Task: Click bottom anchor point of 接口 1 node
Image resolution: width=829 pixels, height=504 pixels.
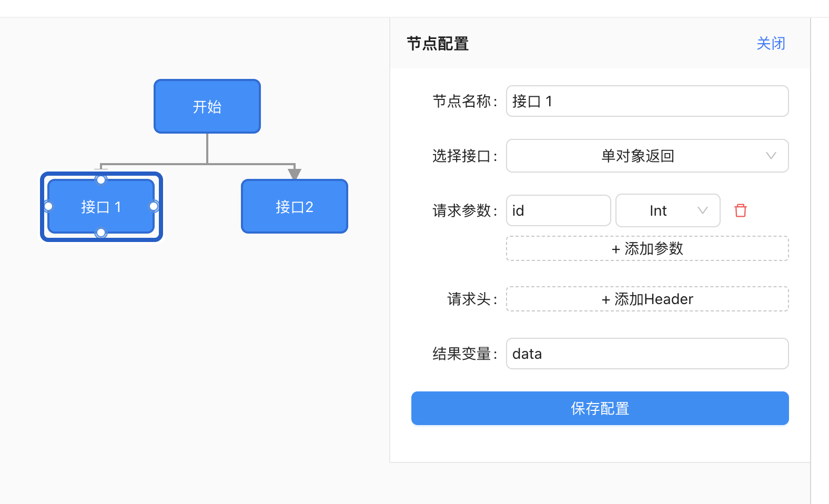Action: click(101, 233)
